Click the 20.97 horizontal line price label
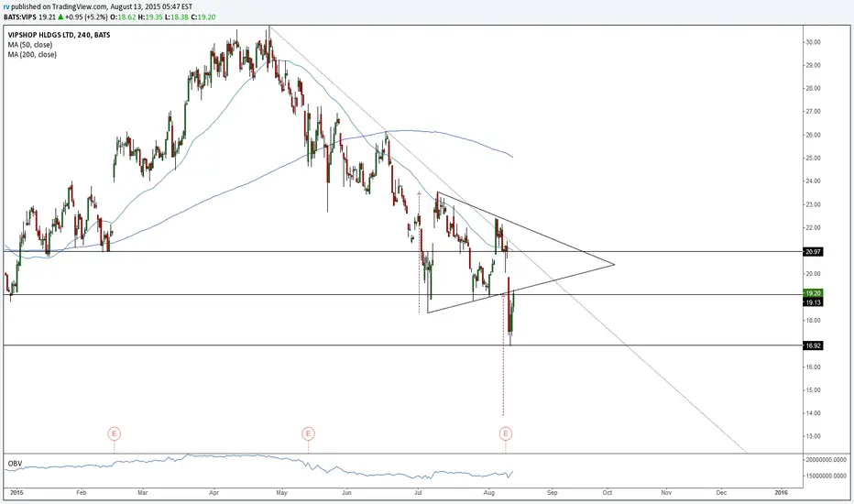 click(x=813, y=252)
